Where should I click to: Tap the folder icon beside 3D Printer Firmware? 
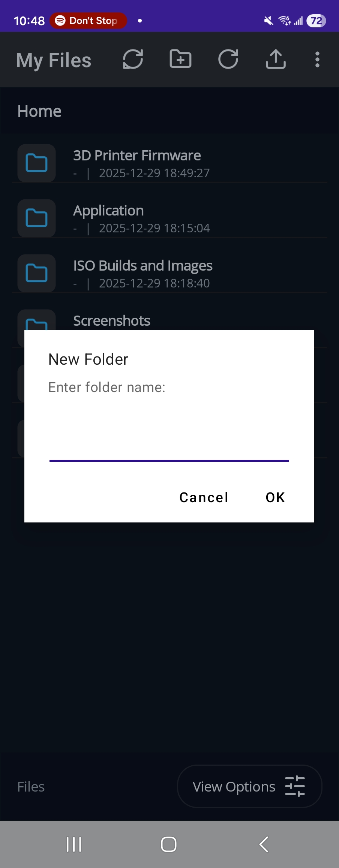(x=36, y=163)
